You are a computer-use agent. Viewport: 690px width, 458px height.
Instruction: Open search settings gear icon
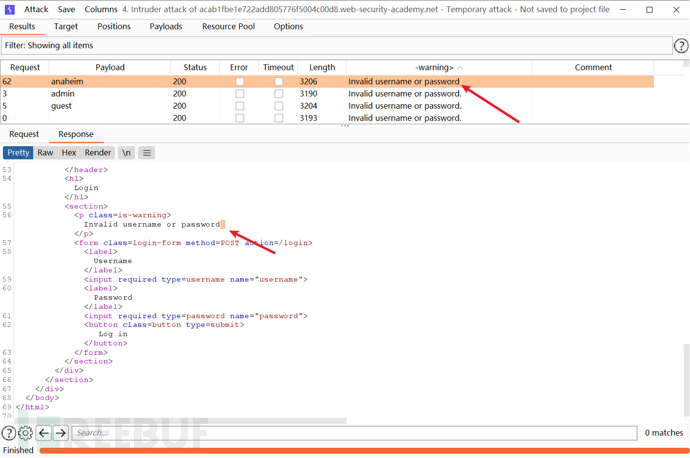click(26, 433)
